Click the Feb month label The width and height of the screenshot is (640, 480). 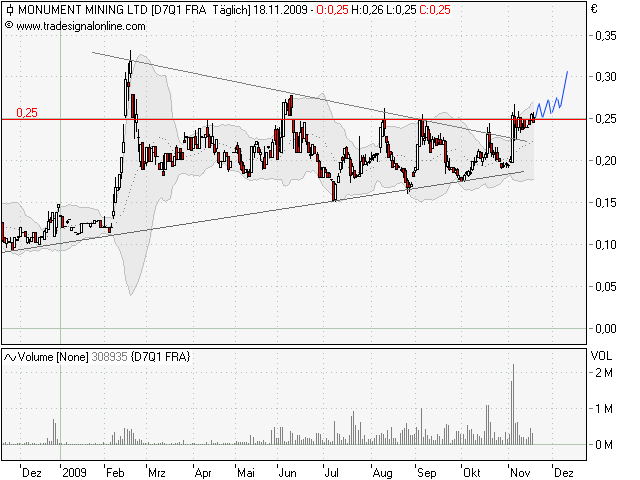point(115,473)
